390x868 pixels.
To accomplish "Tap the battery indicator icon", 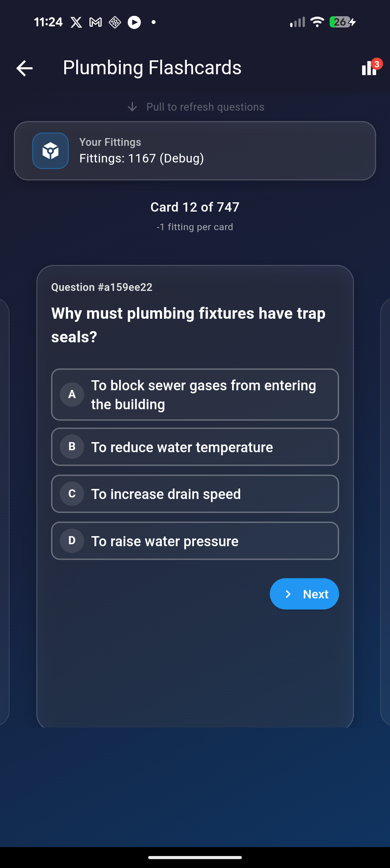I will click(342, 22).
